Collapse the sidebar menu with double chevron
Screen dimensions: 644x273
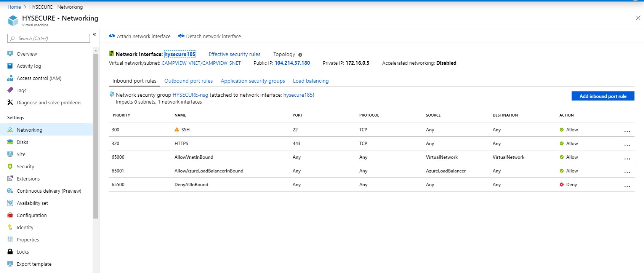point(95,34)
